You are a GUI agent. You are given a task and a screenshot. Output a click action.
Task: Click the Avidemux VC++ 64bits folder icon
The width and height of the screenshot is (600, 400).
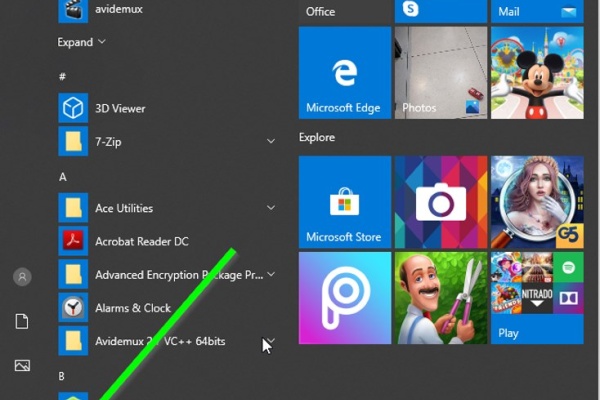tap(73, 341)
